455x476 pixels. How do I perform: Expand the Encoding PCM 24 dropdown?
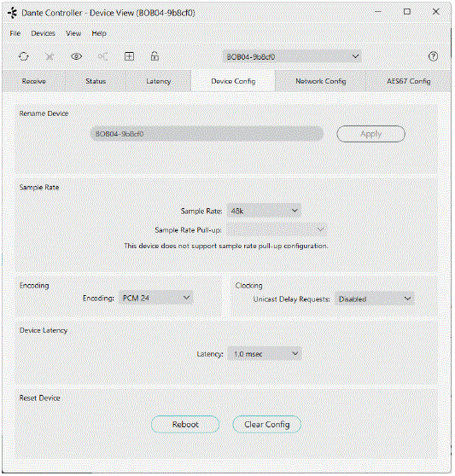point(156,298)
